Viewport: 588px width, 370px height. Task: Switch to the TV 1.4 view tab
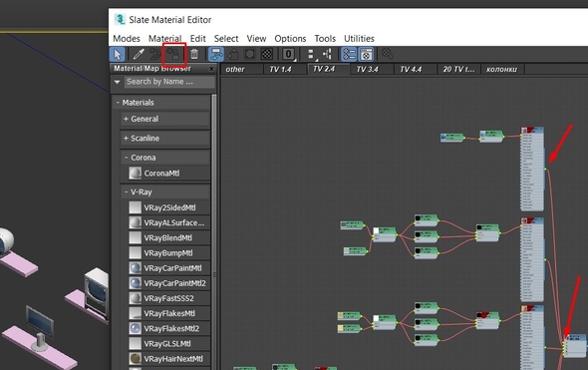(285, 70)
